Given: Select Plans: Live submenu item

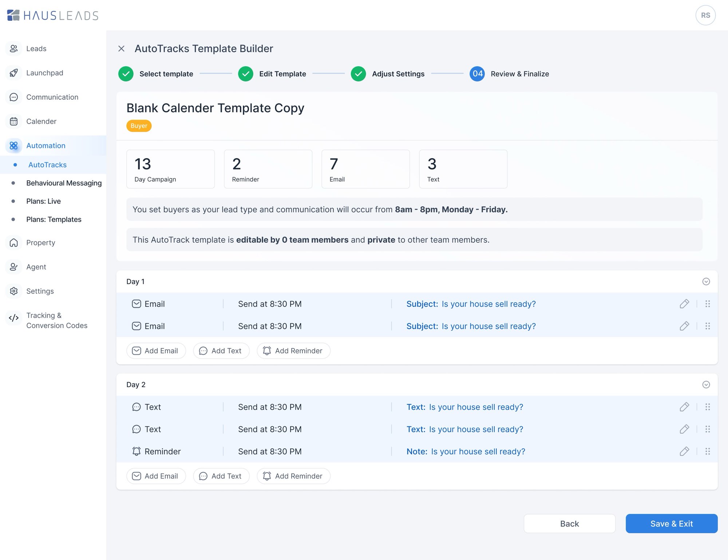Looking at the screenshot, I should [x=43, y=201].
